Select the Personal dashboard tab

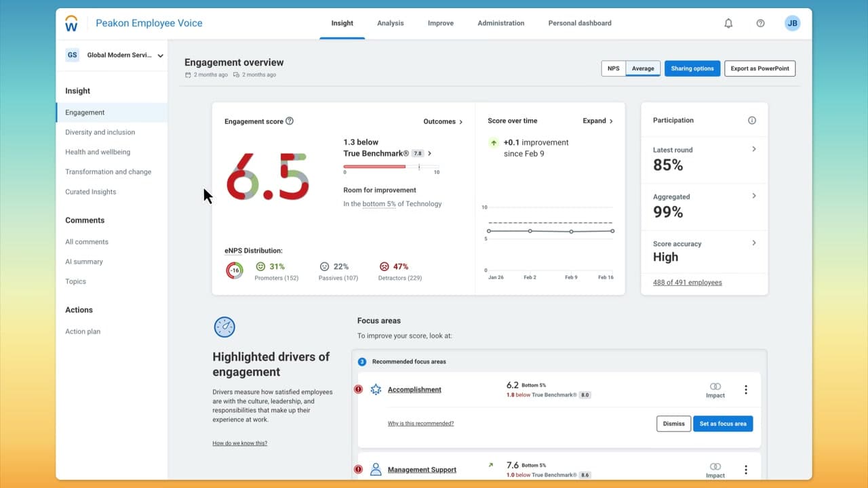(580, 23)
